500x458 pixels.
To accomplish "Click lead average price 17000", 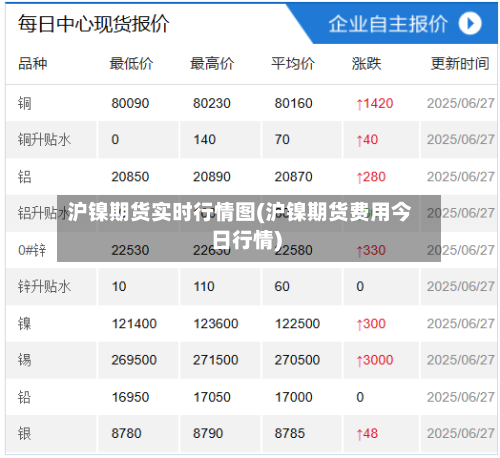I will pos(294,397).
